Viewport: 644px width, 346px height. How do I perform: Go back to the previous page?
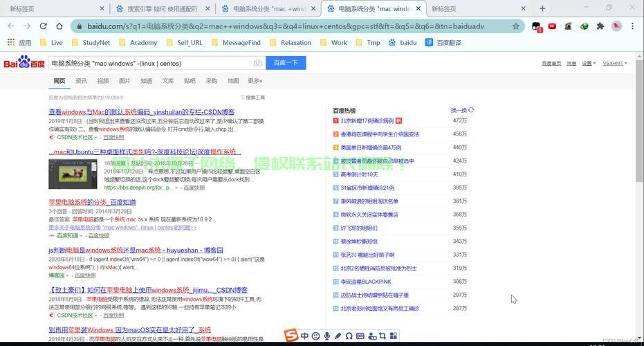(11, 26)
